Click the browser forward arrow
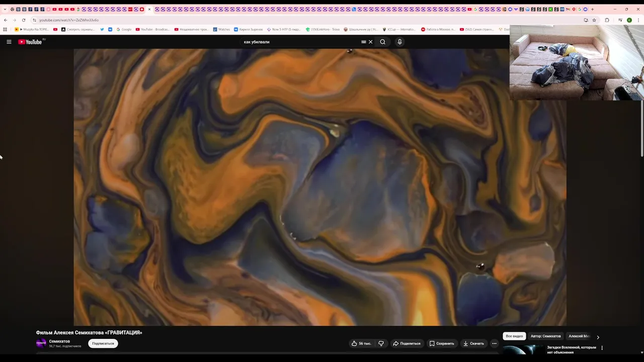The height and width of the screenshot is (362, 644). [x=14, y=20]
